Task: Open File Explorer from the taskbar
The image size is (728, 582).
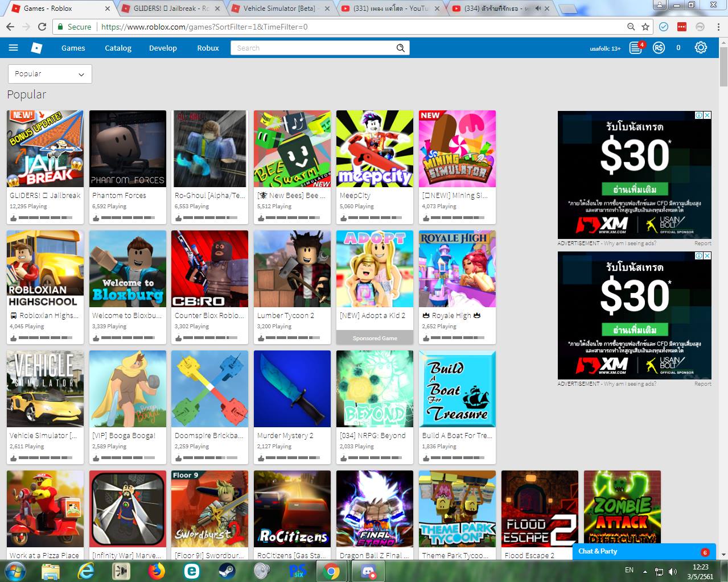Action: pyautogui.click(x=50, y=571)
